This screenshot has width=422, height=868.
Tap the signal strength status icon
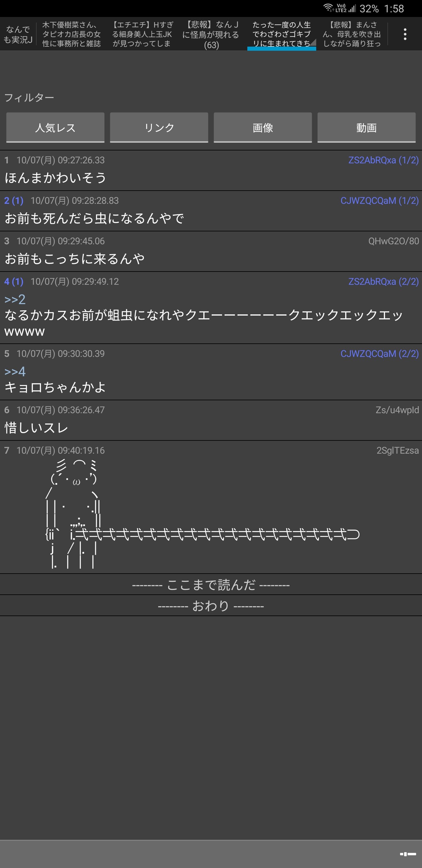coord(352,8)
